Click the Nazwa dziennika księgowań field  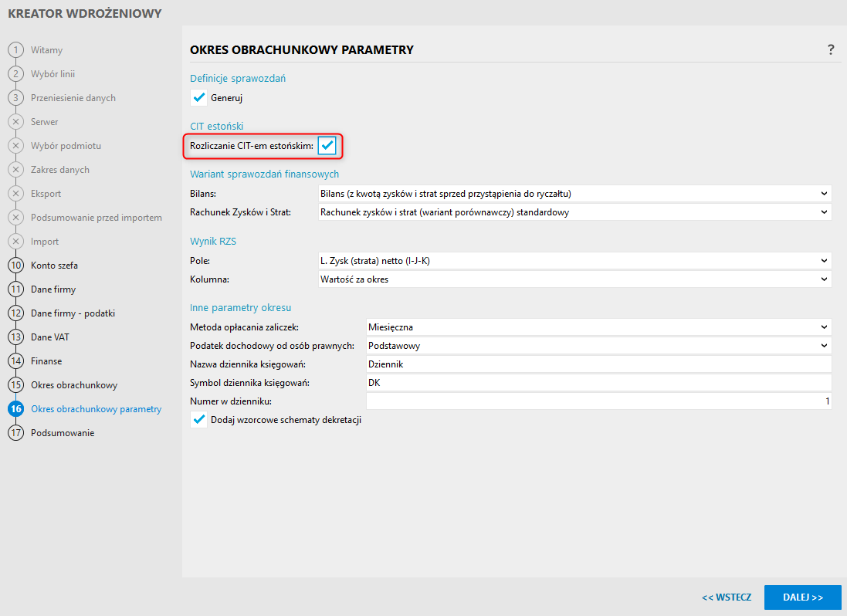[x=598, y=364]
